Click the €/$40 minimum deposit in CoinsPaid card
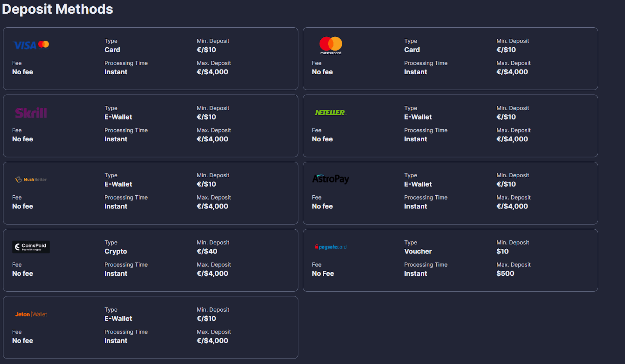The image size is (625, 364). (207, 251)
